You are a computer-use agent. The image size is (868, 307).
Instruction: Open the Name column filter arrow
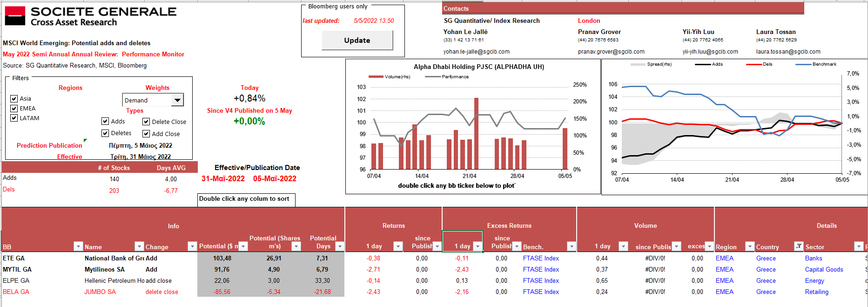point(139,246)
